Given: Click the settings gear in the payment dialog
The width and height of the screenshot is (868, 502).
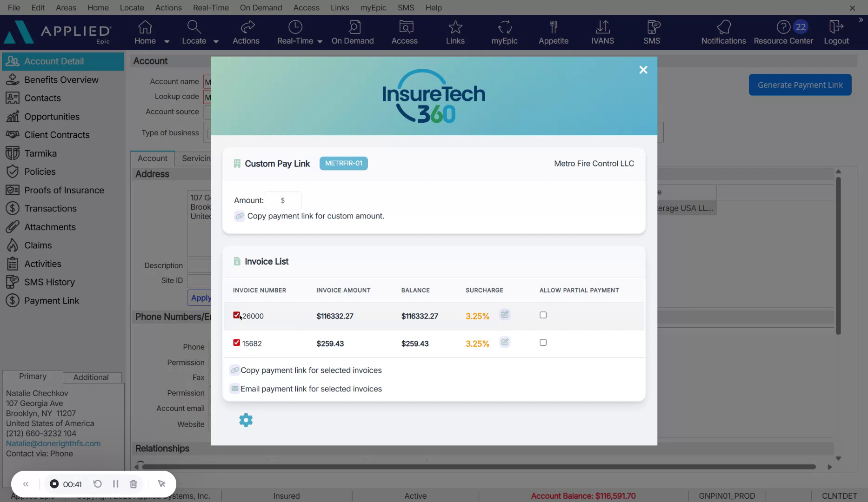Looking at the screenshot, I should click(246, 420).
